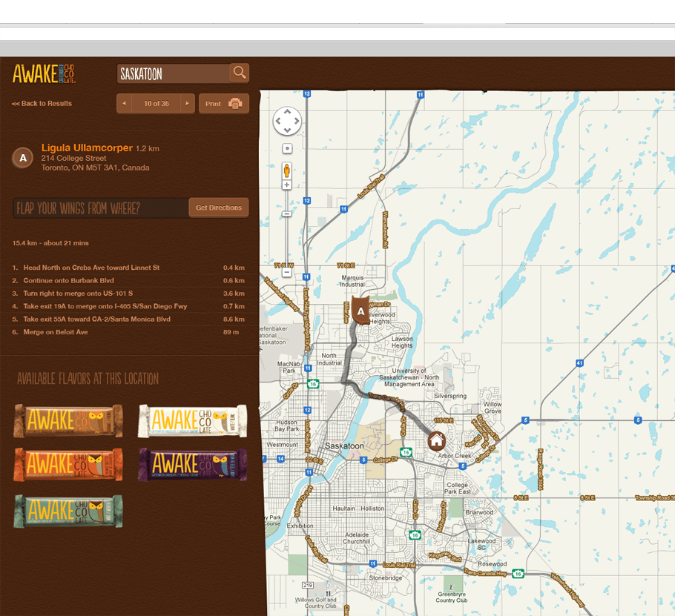Click the Get Directions button
Image resolution: width=675 pixels, height=616 pixels.
tap(219, 208)
